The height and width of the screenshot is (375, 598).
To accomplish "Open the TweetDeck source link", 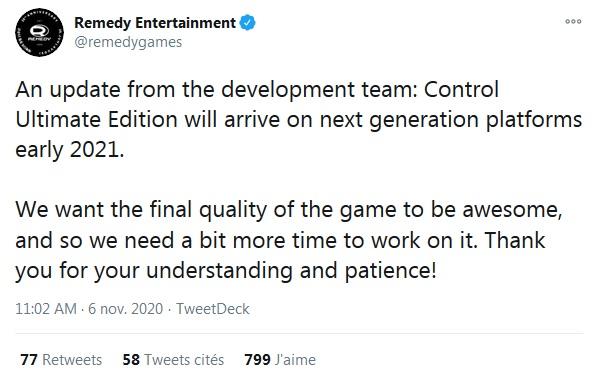I will (x=213, y=309).
